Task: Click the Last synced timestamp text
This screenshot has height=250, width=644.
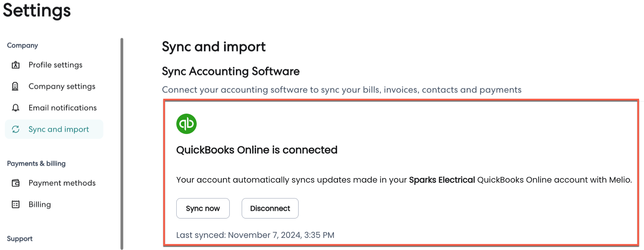Action: 255,235
